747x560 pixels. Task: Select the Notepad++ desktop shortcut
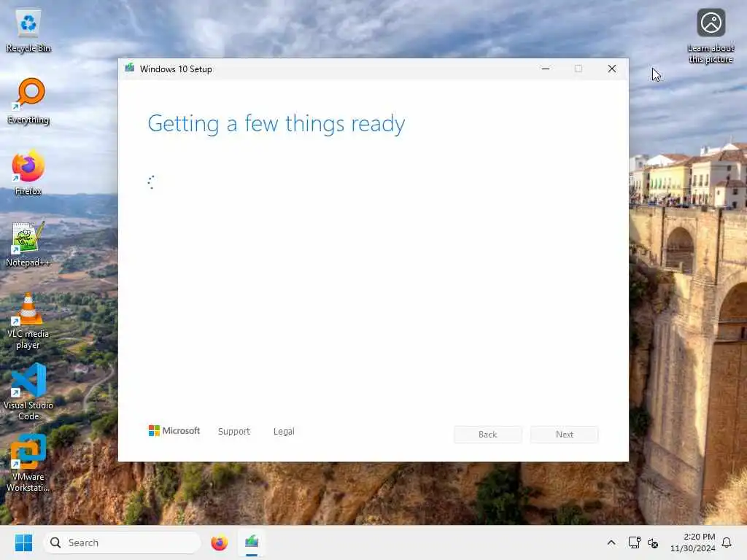[x=28, y=244]
